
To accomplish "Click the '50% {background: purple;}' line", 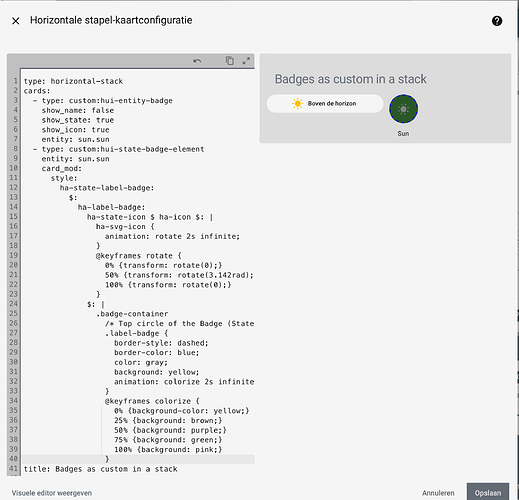I will click(170, 430).
